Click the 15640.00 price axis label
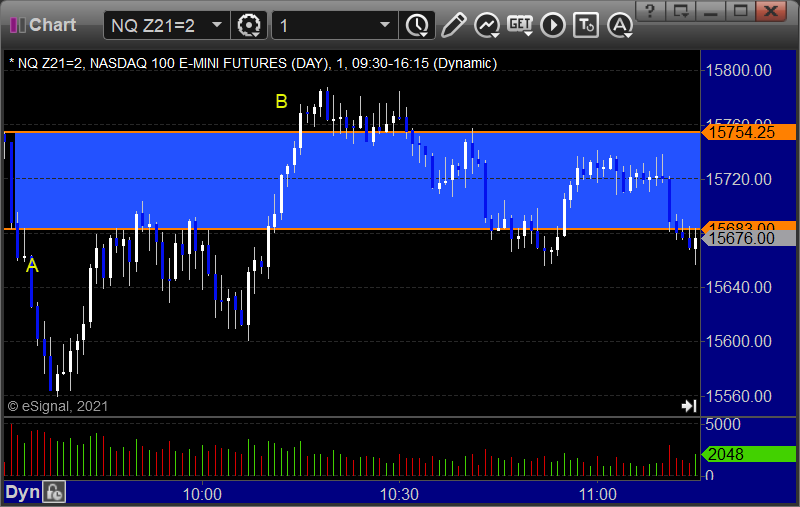 coord(738,287)
